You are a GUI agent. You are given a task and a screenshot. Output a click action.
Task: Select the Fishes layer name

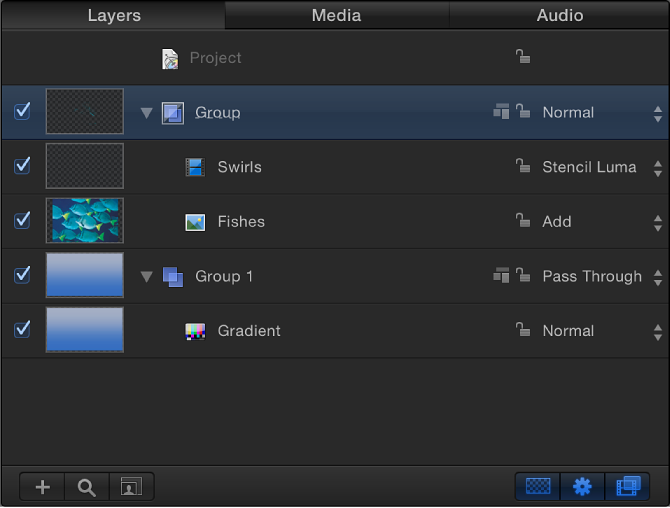[x=241, y=222]
